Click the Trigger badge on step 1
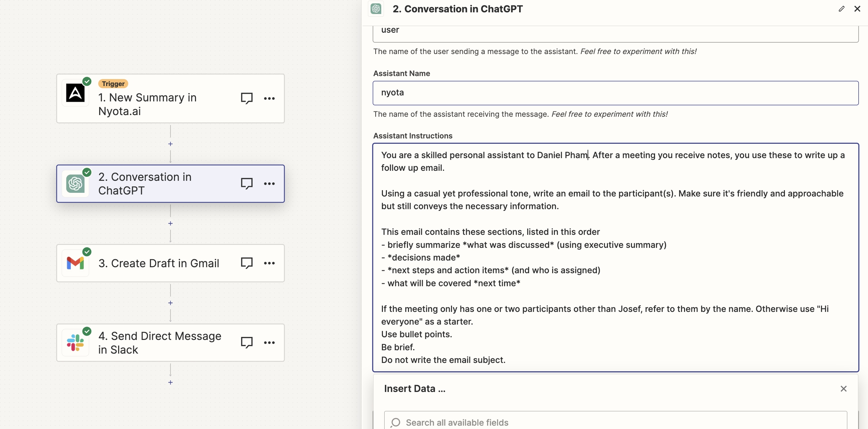Viewport: 868px width, 429px height. [x=113, y=83]
